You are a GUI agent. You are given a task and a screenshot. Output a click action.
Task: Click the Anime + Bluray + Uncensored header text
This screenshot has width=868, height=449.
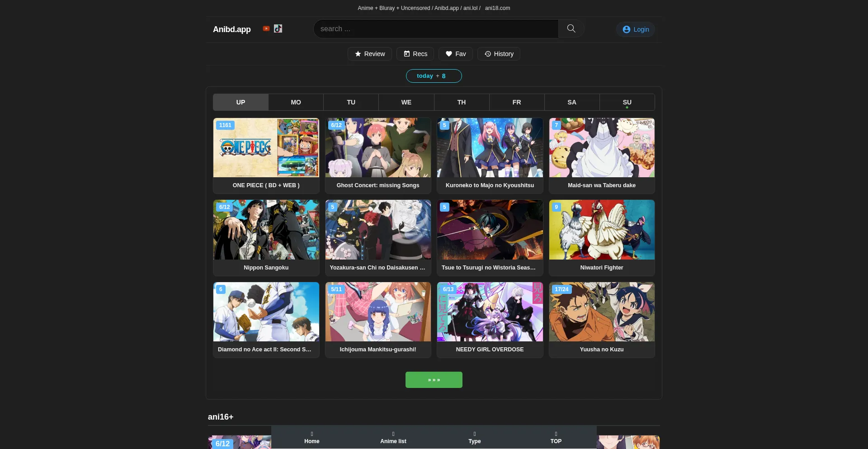394,8
